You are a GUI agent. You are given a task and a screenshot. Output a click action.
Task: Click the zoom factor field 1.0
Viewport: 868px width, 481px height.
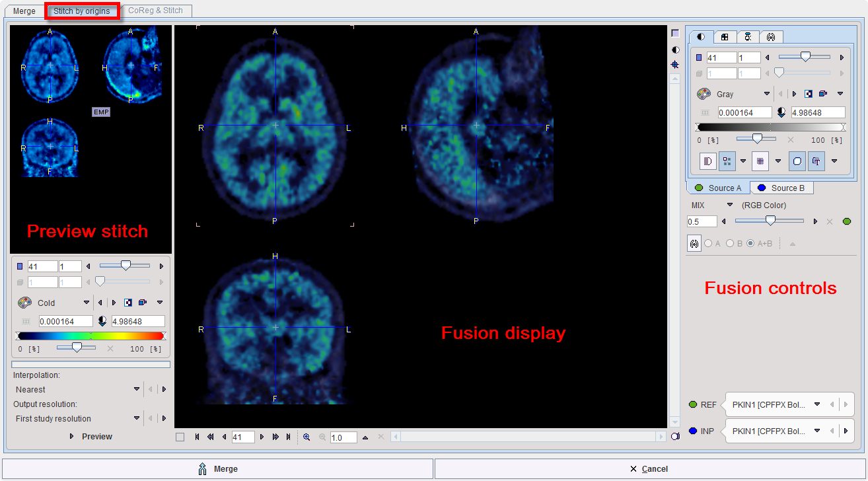[x=344, y=437]
